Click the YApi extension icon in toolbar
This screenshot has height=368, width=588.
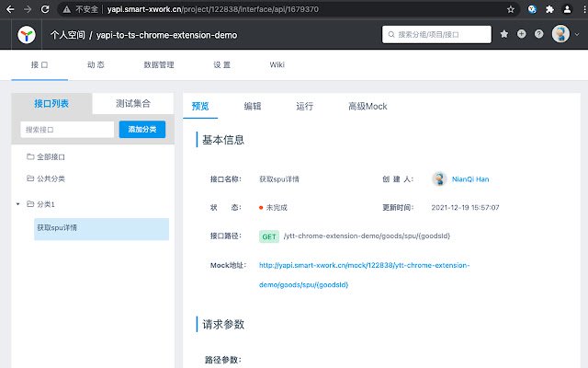[533, 8]
